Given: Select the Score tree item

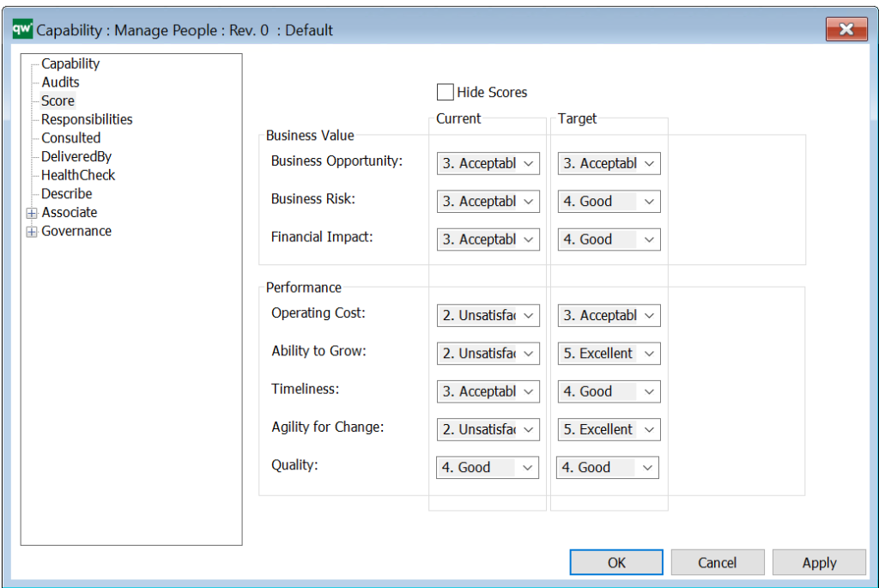Looking at the screenshot, I should [x=57, y=100].
